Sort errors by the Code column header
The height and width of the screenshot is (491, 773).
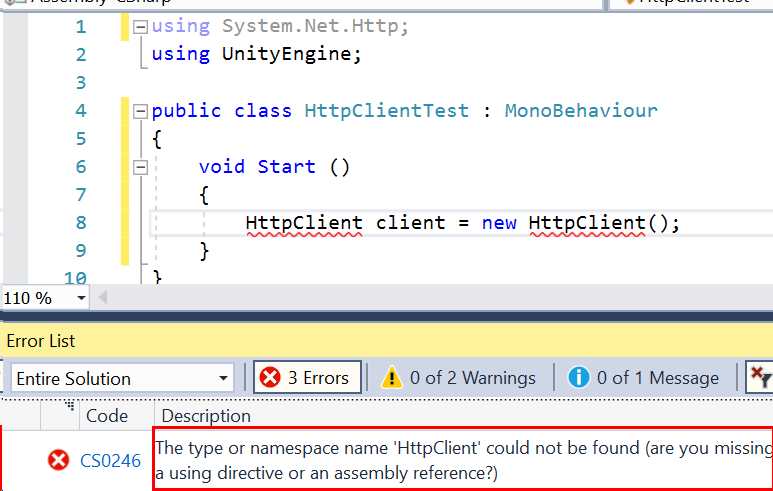(107, 416)
